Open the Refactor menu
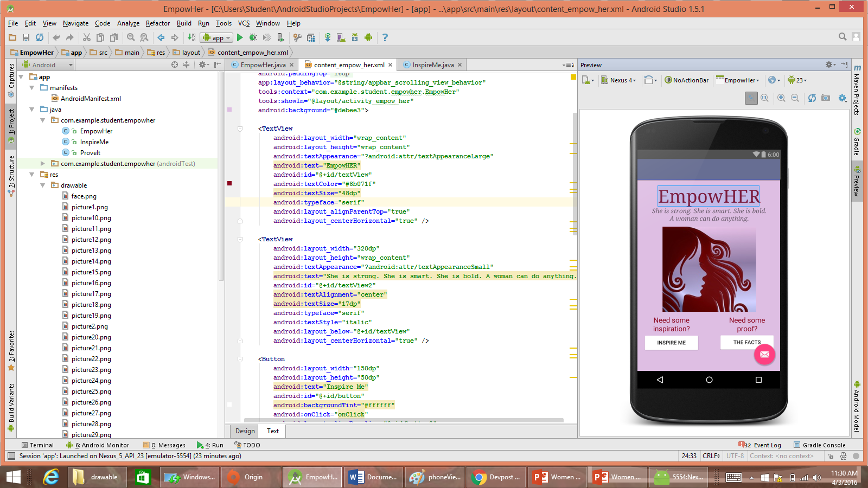The height and width of the screenshot is (488, 868). click(x=157, y=23)
